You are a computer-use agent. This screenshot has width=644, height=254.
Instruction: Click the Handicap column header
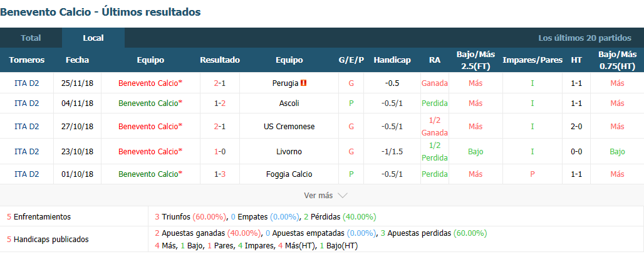pos(392,60)
